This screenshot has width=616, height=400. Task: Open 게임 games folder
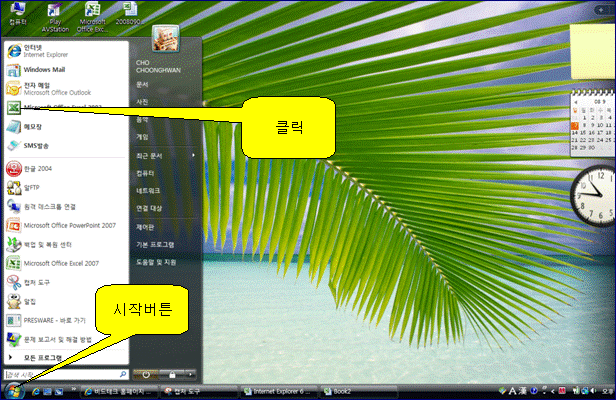pos(142,137)
